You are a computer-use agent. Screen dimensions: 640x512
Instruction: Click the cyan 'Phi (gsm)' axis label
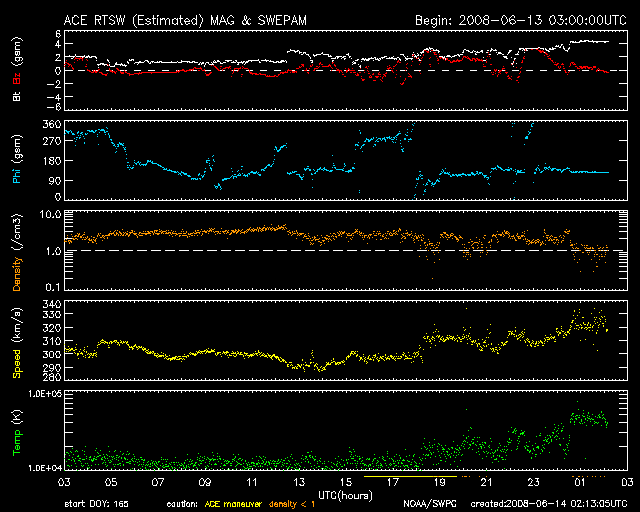click(x=17, y=159)
